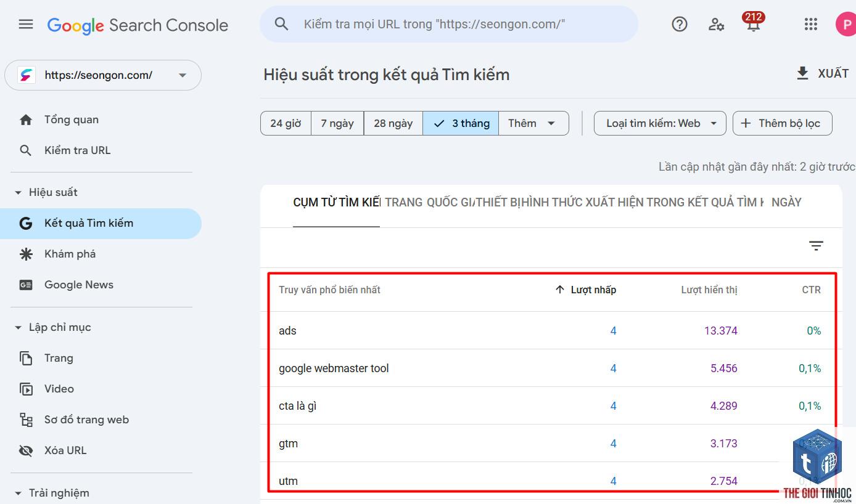This screenshot has width=856, height=504.
Task: Open Google News in sidebar
Action: click(79, 285)
